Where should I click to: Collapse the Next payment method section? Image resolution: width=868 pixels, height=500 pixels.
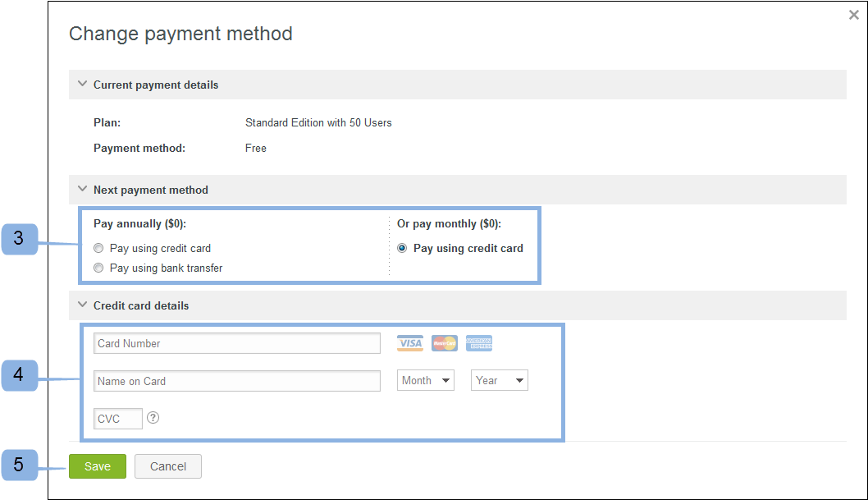pos(82,189)
